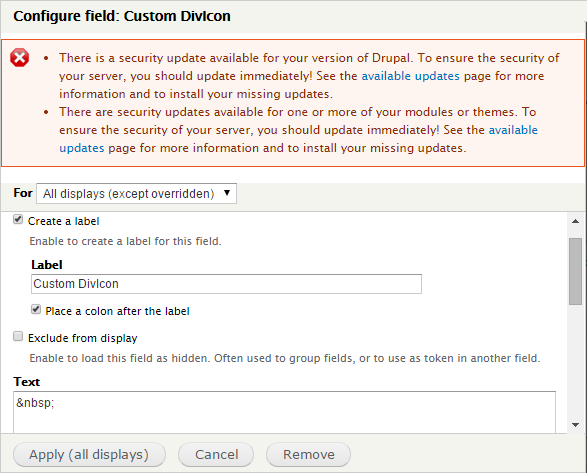
Task: Click the Apply (all displays) button
Action: [89, 455]
